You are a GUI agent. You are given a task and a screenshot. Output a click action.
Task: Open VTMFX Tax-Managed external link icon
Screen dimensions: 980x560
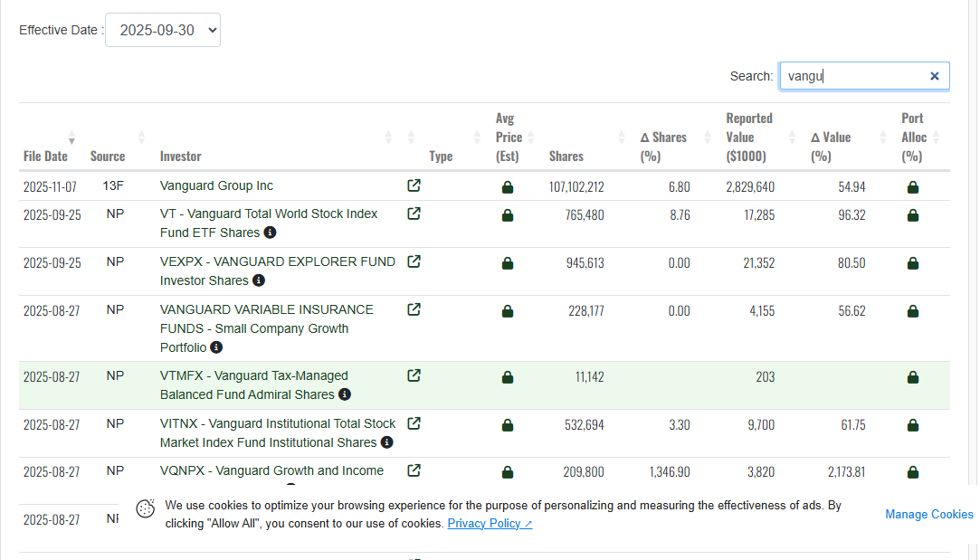[414, 375]
